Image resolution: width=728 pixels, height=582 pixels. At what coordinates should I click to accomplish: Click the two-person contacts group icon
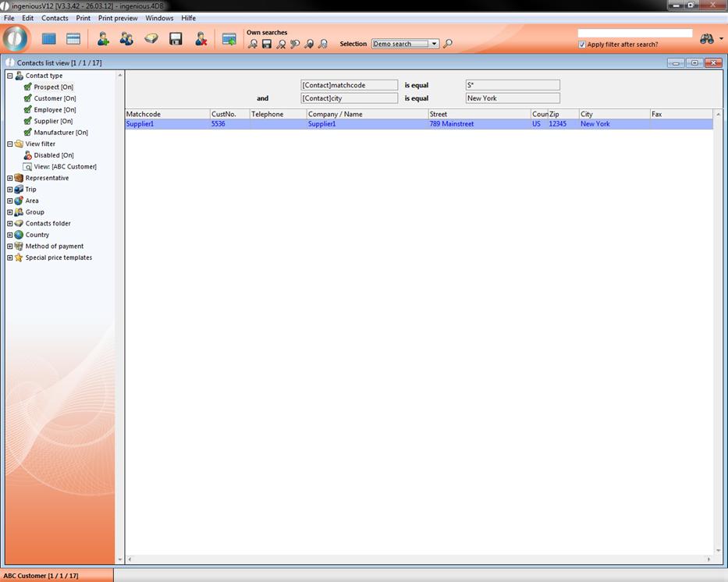[126, 39]
